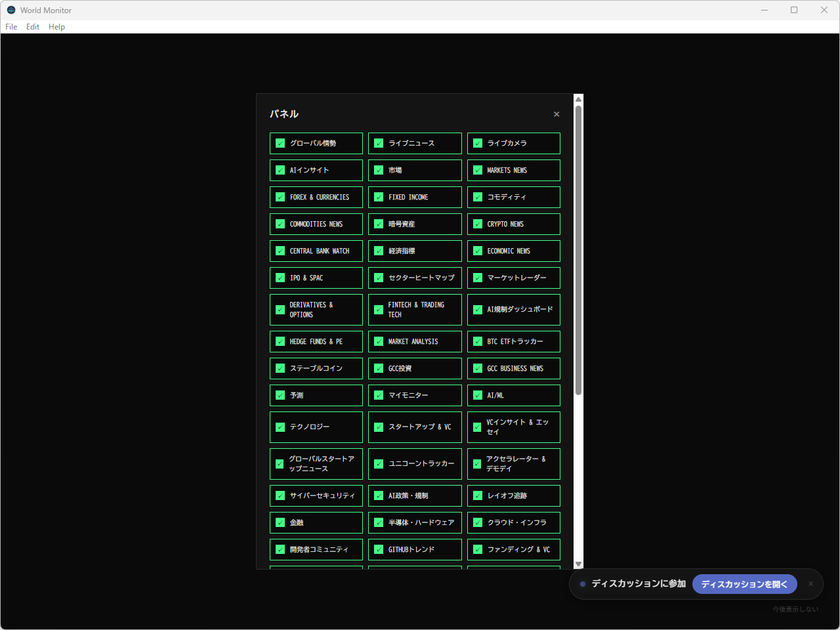Toggle the FIXED INCOME checkbox
840x630 pixels.
coord(379,197)
